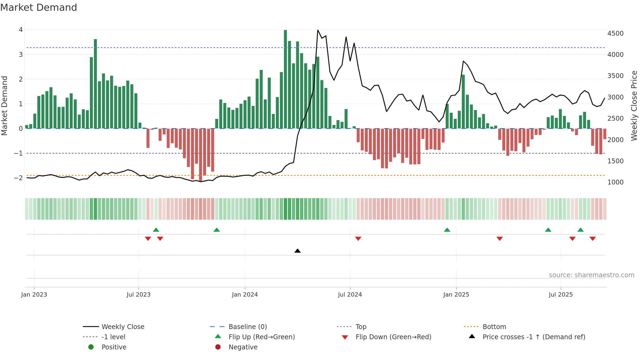Click the tallest green demand bar reaching 4
Viewport: 644px width, 362px height.
tap(286, 79)
